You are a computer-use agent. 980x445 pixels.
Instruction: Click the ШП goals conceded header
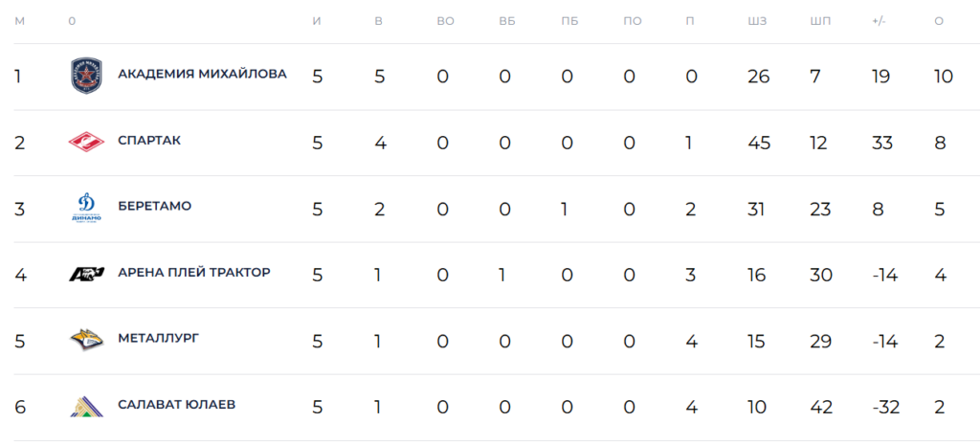[820, 21]
